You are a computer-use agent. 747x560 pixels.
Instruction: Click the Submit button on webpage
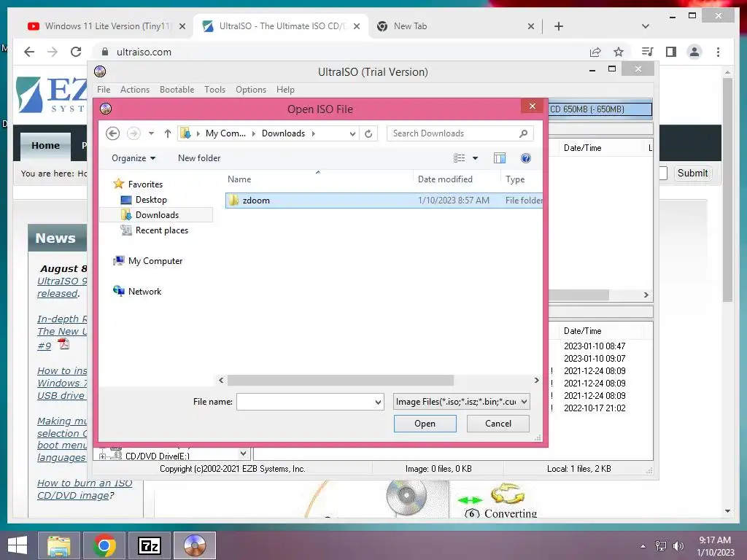tap(692, 174)
